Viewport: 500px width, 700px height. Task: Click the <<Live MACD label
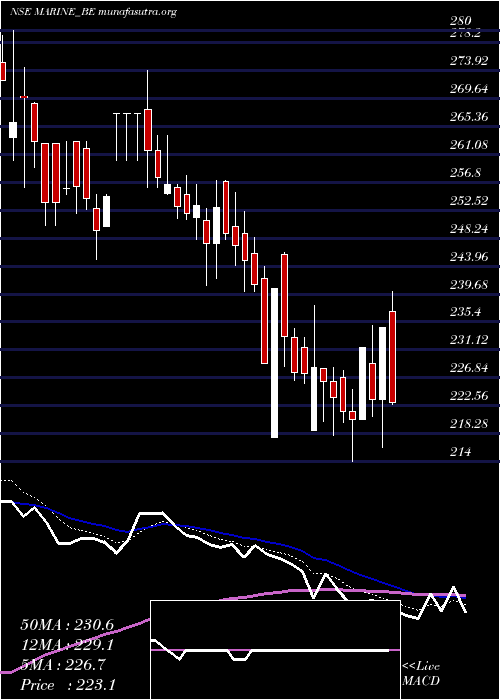(x=421, y=674)
